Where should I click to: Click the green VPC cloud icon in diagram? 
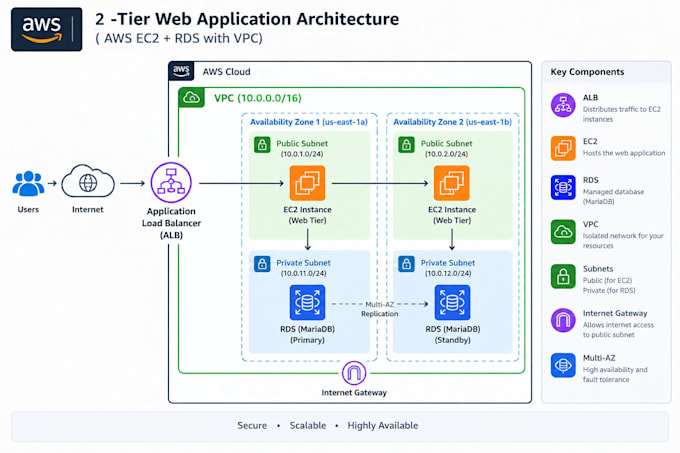coord(191,98)
